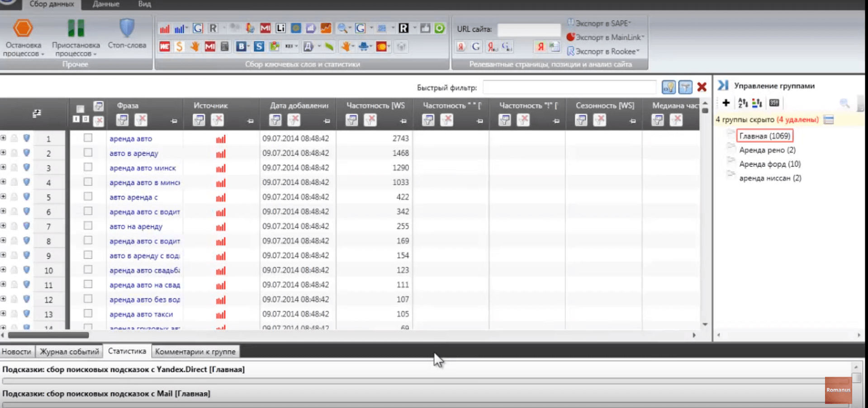Viewport: 868px width, 408px height.
Task: Clear quick filter with red X
Action: tap(702, 87)
